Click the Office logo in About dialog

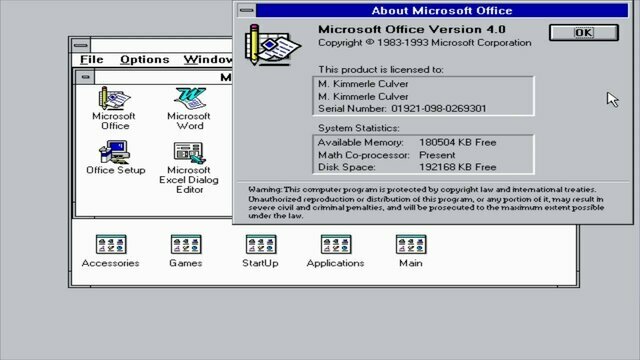[x=272, y=44]
